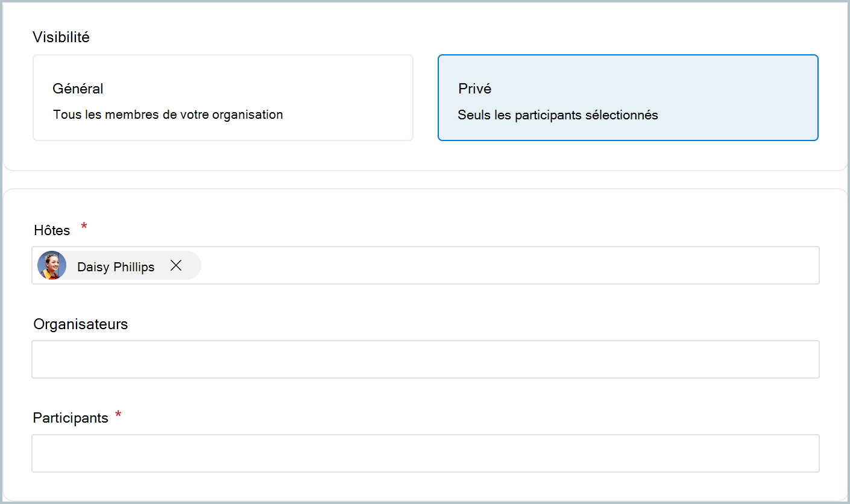The height and width of the screenshot is (504, 850).
Task: Click 'Seuls les participants sélectionnés' text
Action: [558, 115]
